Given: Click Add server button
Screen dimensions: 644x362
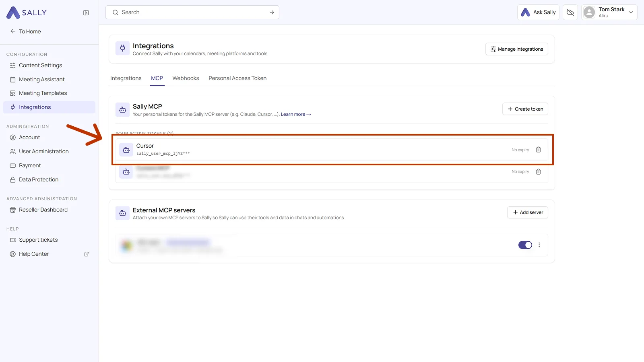Looking at the screenshot, I should (528, 212).
